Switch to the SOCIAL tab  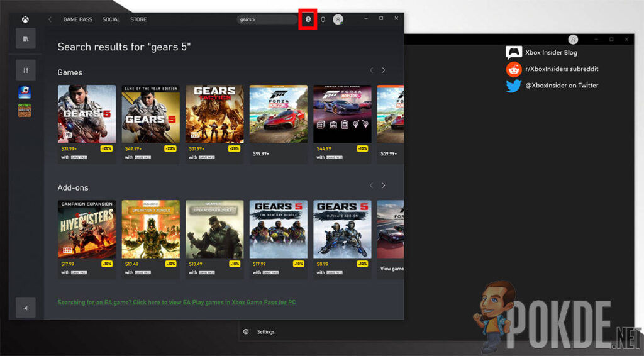point(111,19)
